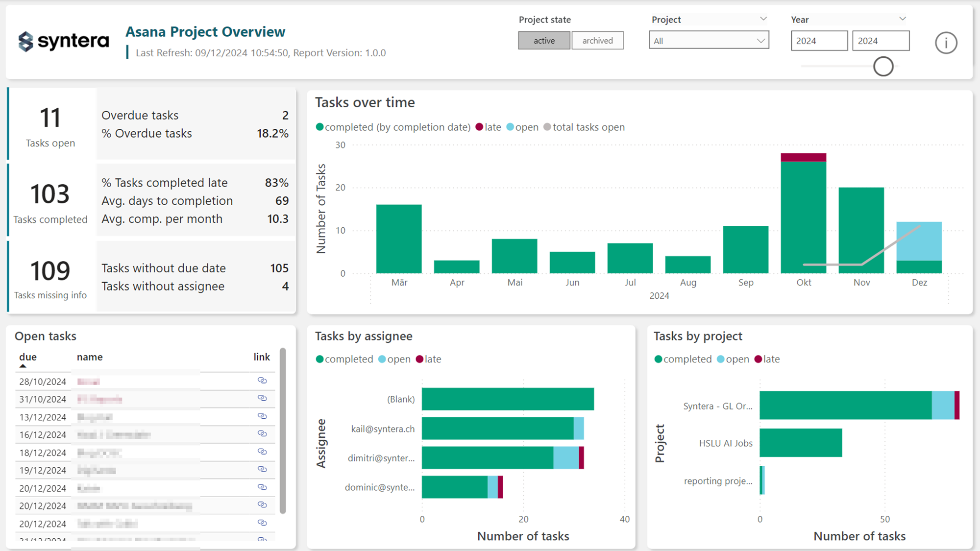Open the link icon for the task due 19/12/2024
Image resolution: width=980 pixels, height=551 pixels.
(263, 469)
